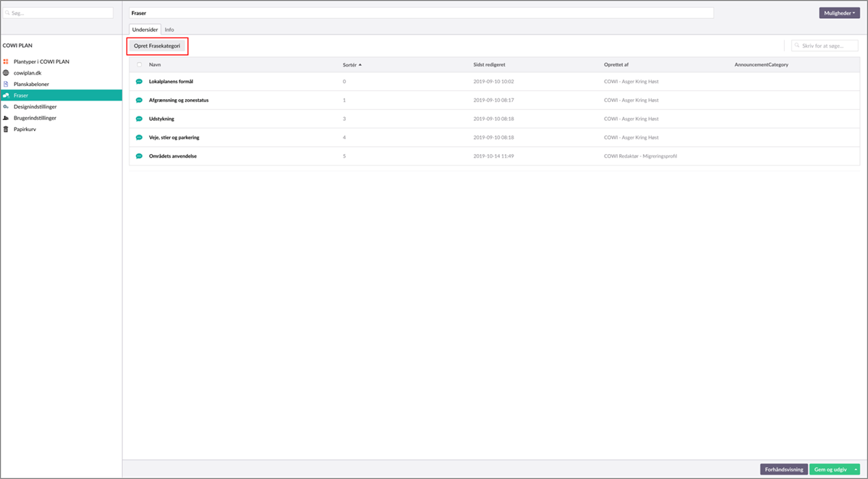Click the globe icon beside cowiplan.dk
This screenshot has height=479, width=868.
click(6, 73)
